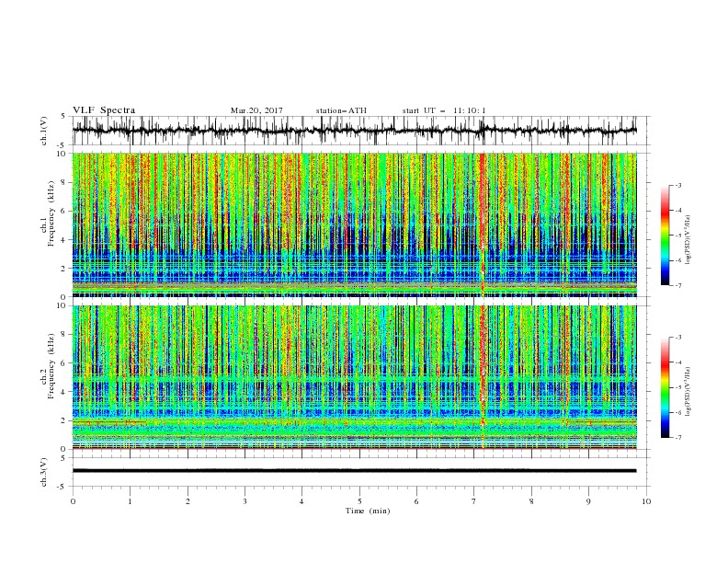Click the time axis tick label '5'
728x563 pixels.
coord(359,501)
